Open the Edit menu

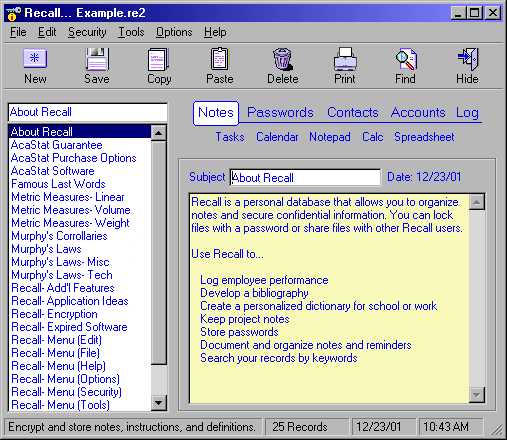click(x=47, y=32)
